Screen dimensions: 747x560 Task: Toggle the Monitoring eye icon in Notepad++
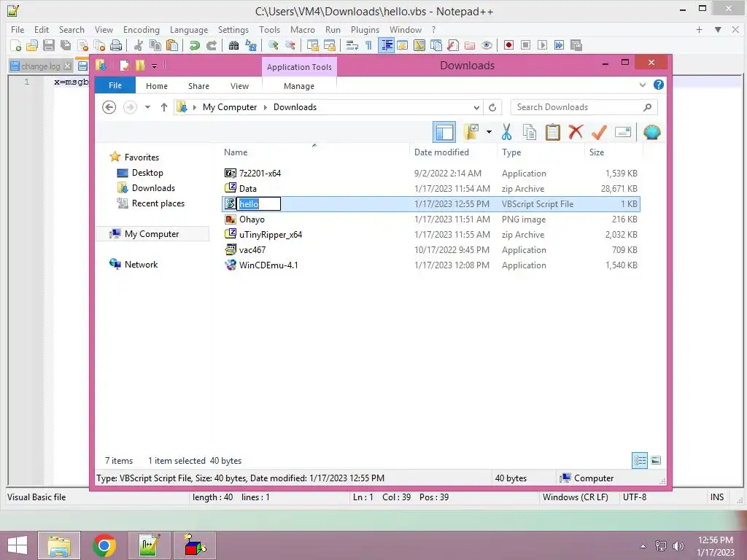(487, 45)
